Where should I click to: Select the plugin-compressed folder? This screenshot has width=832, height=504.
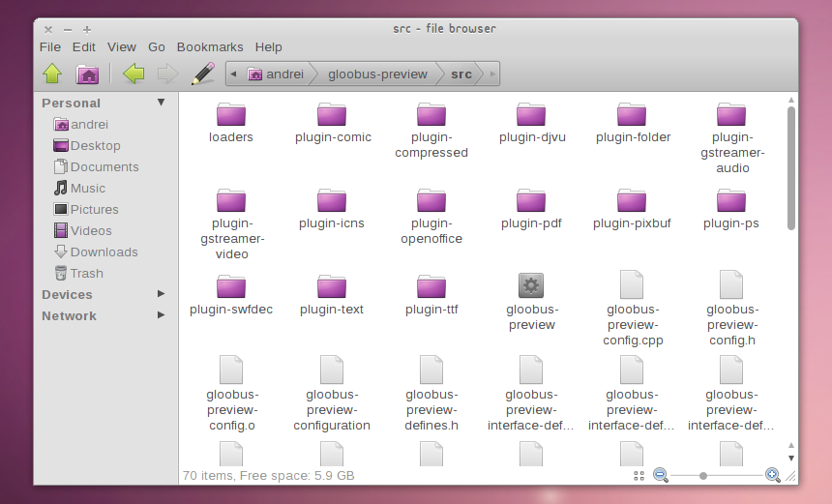[x=431, y=131]
